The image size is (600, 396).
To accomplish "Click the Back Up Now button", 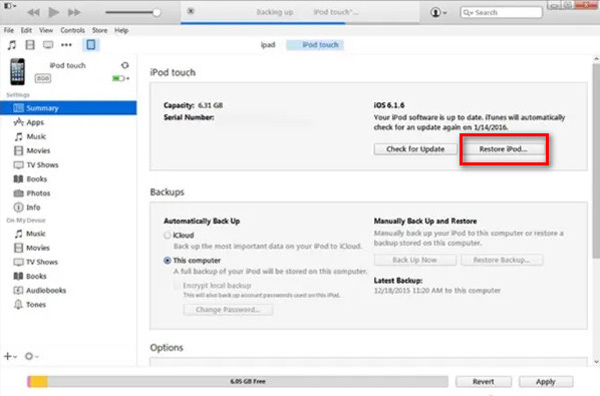I will [415, 260].
